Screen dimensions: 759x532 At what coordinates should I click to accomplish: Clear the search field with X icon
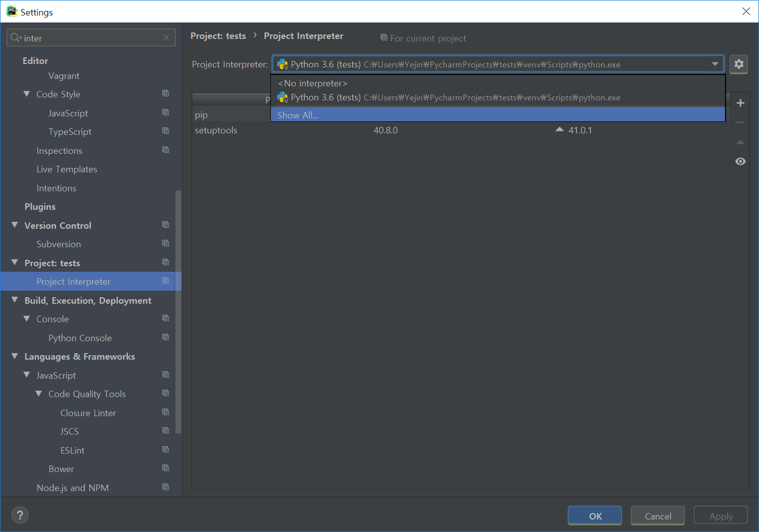click(166, 37)
